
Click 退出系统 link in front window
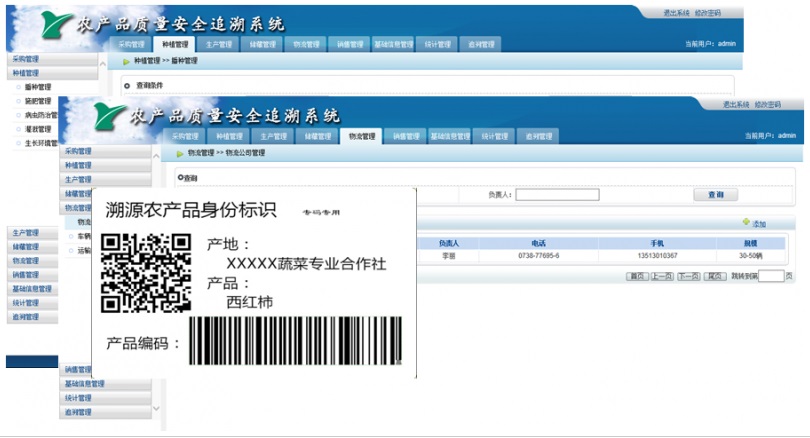736,104
